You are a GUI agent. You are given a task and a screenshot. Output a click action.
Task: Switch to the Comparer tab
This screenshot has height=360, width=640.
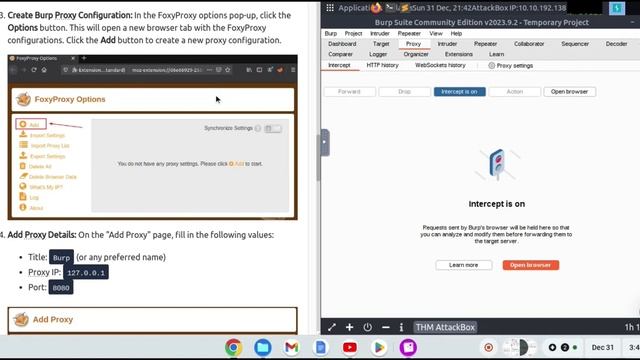340,54
